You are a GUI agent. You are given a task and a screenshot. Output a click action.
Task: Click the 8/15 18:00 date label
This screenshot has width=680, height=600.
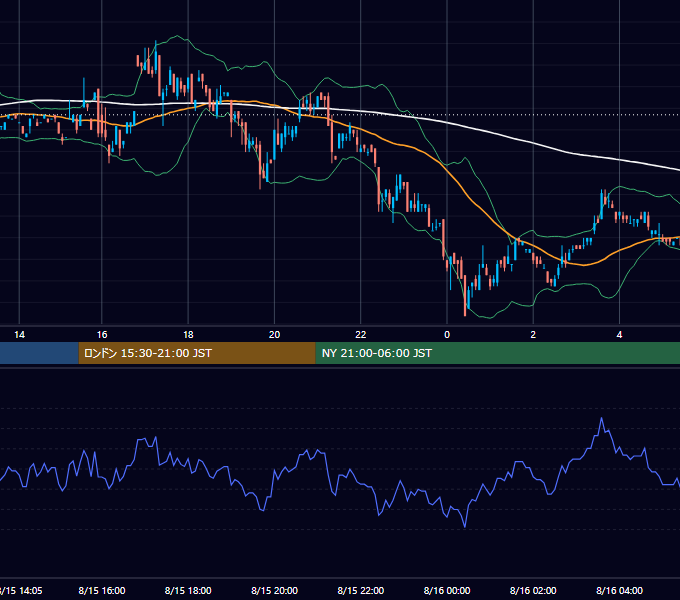(188, 590)
